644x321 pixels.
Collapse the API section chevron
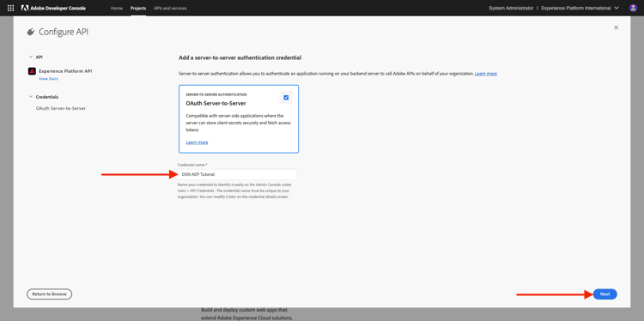pos(30,57)
